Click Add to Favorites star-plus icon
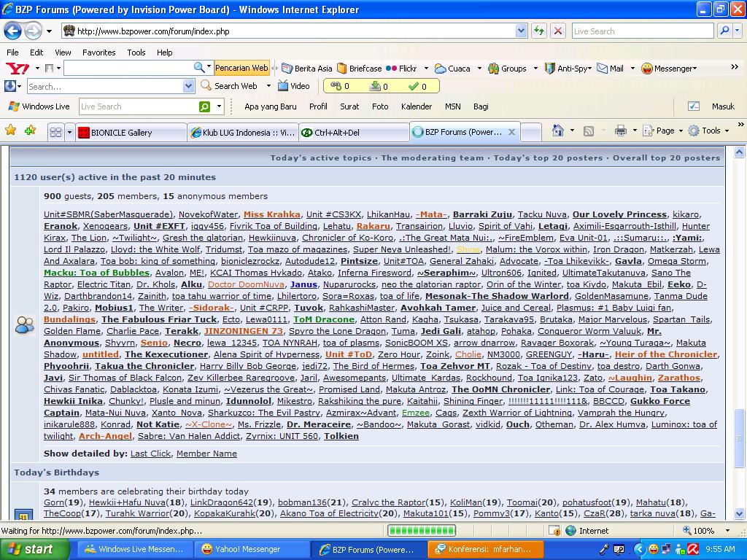 pyautogui.click(x=30, y=130)
